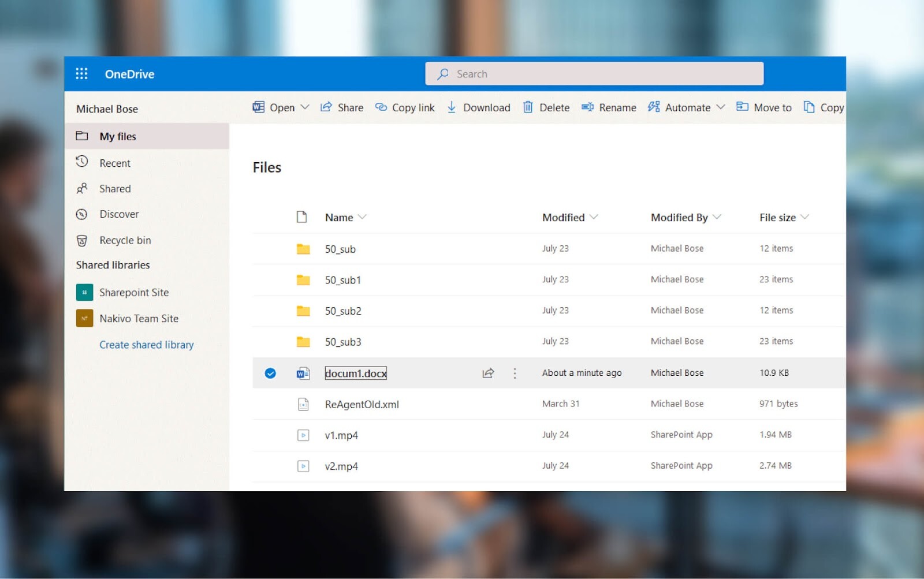The width and height of the screenshot is (924, 579).
Task: Click the Automate toolbar button
Action: pyautogui.click(x=679, y=107)
